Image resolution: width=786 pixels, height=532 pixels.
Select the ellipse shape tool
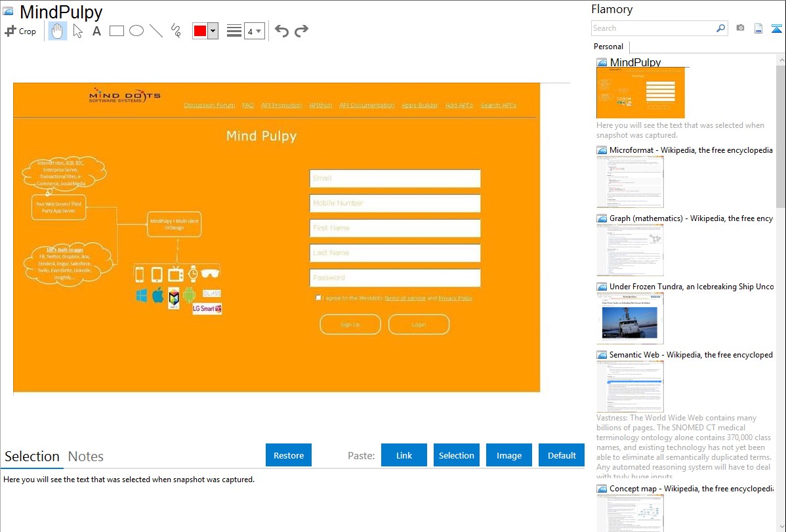136,31
